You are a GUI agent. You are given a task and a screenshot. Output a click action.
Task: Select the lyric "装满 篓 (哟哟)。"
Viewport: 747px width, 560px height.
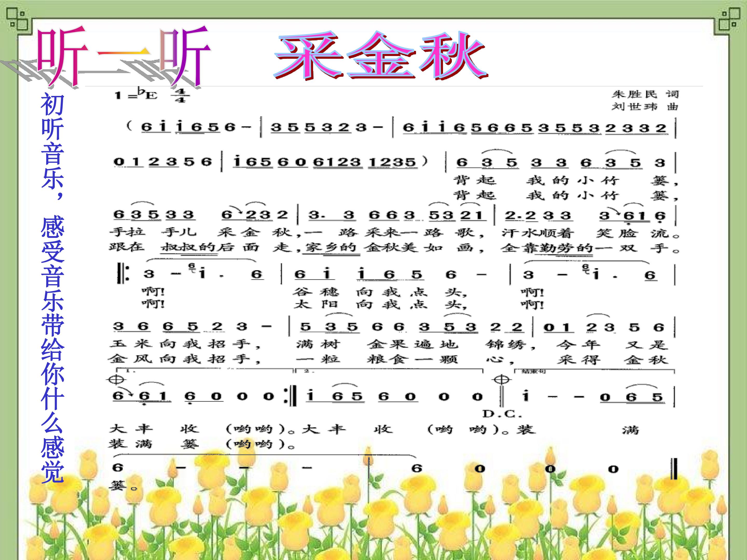point(202,444)
